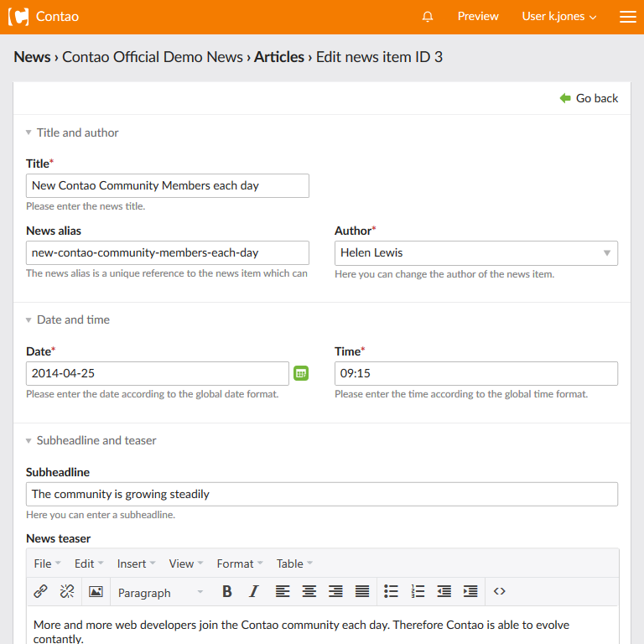Justify the teaser text

click(362, 591)
